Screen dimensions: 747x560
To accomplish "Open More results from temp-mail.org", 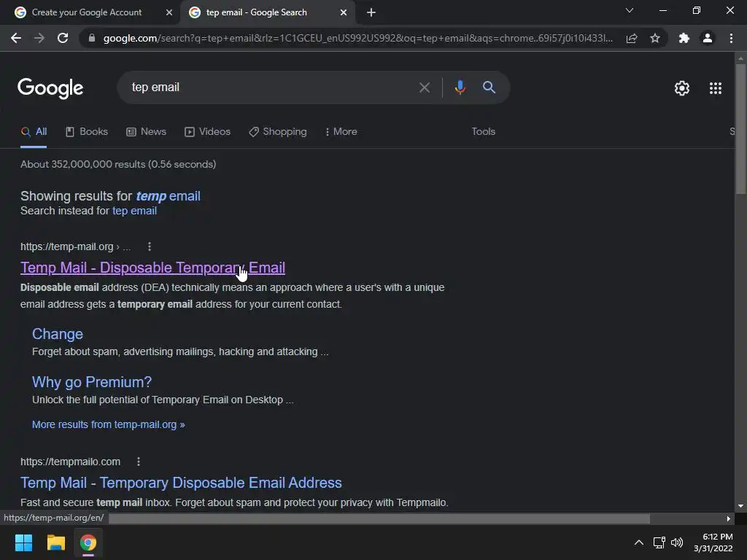I will click(x=108, y=424).
